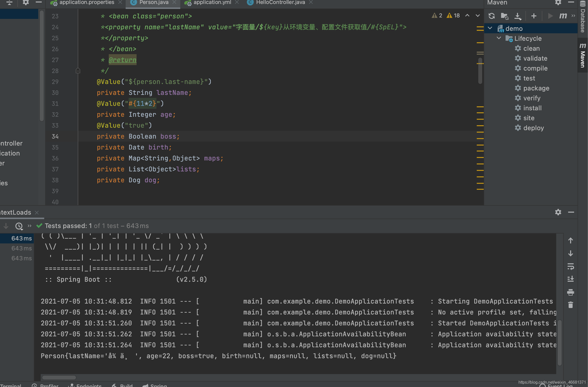
Task: Go to previous highlighted problem arrow
Action: click(467, 15)
